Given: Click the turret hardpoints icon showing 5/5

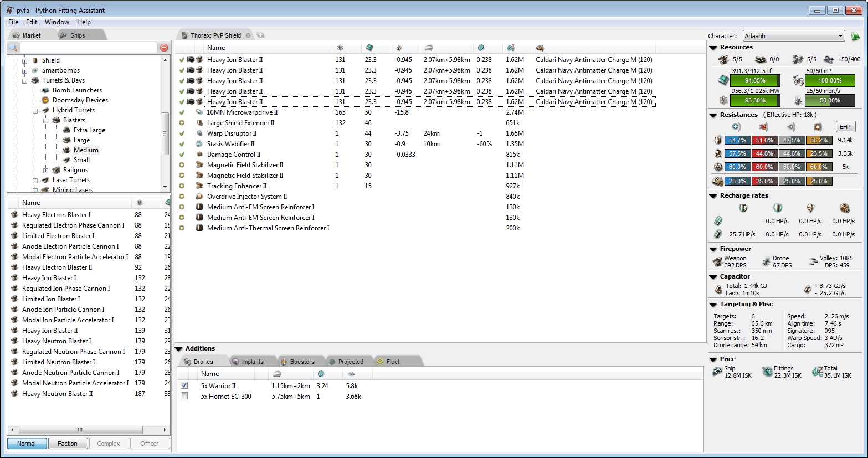Looking at the screenshot, I should coord(723,59).
